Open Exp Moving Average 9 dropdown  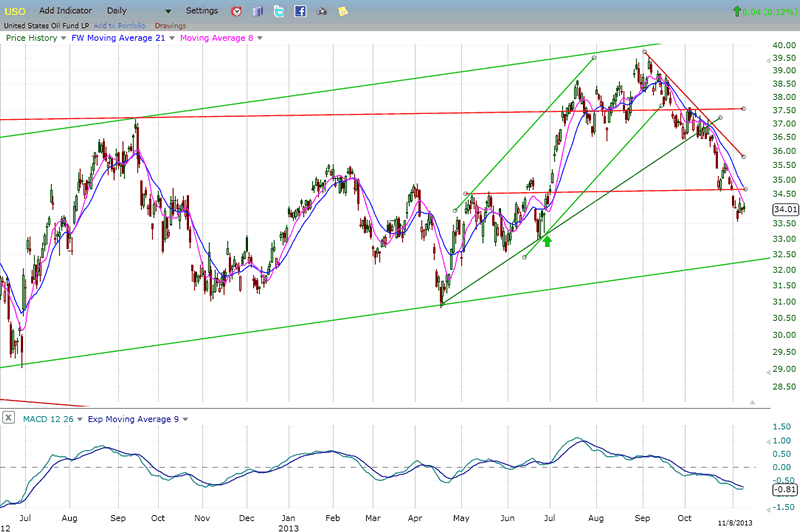183,418
